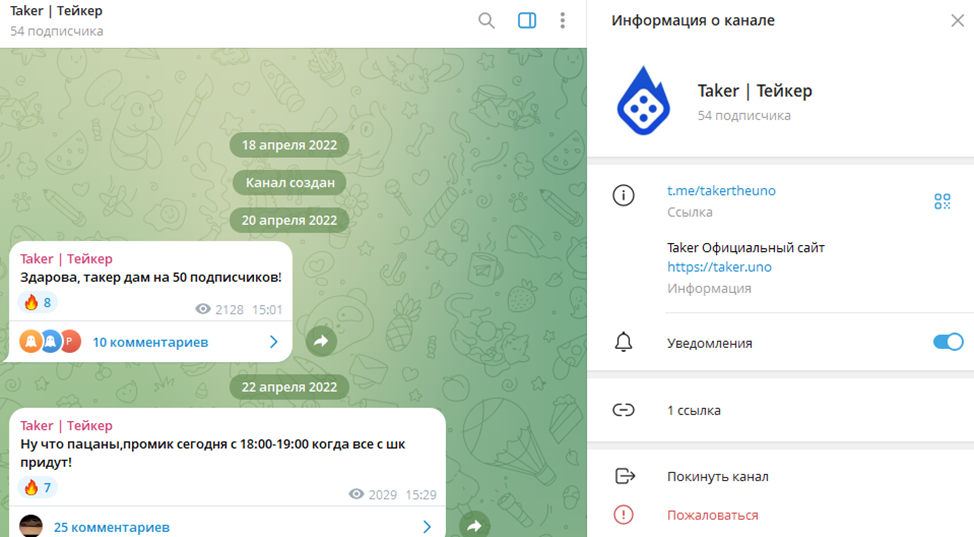Click 54 подписчика under chat header
974x537 pixels.
(57, 31)
